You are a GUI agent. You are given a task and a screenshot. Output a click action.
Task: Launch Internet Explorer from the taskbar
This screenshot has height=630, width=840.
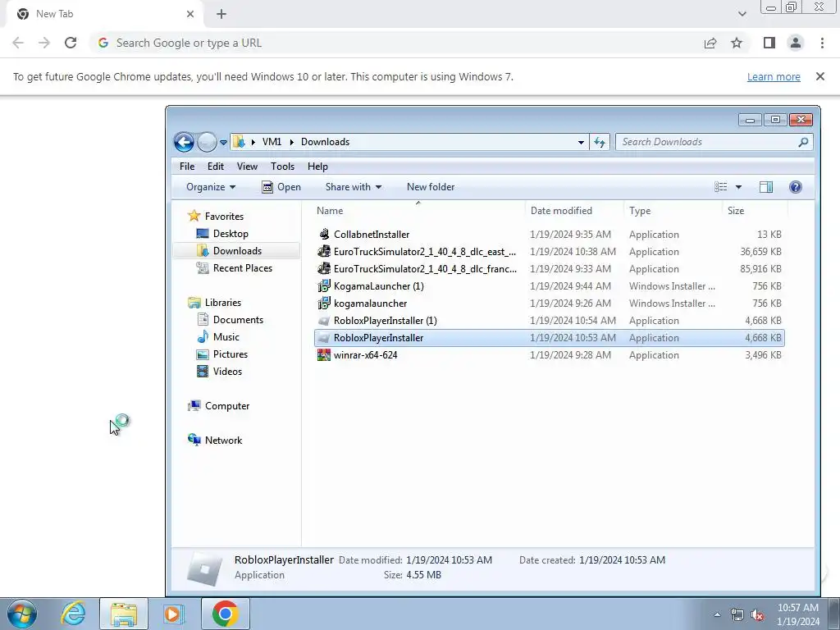point(73,614)
